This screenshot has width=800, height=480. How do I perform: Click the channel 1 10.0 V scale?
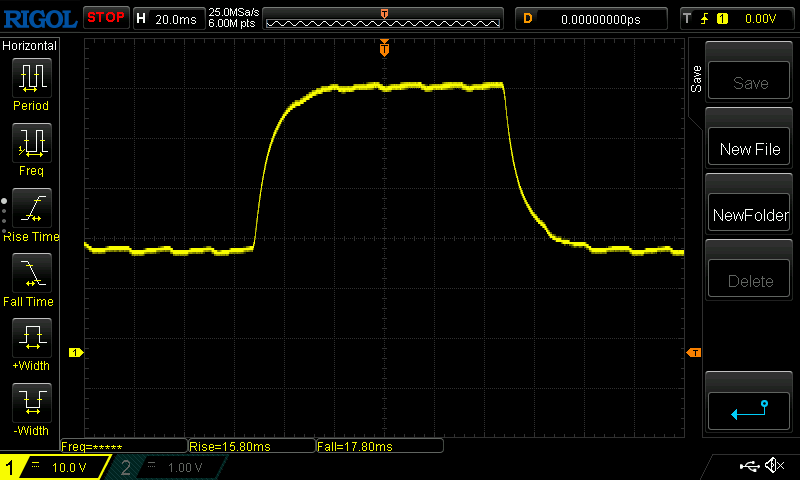coord(69,467)
